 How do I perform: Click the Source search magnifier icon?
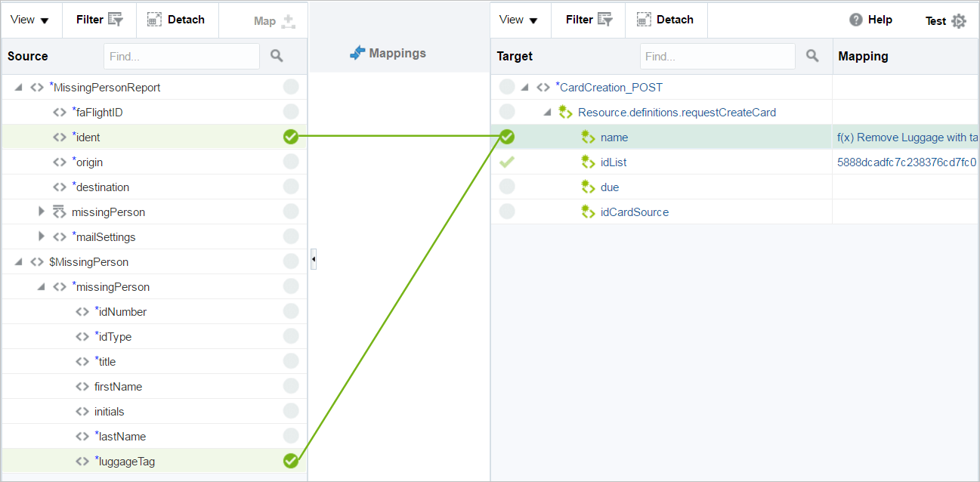point(277,56)
